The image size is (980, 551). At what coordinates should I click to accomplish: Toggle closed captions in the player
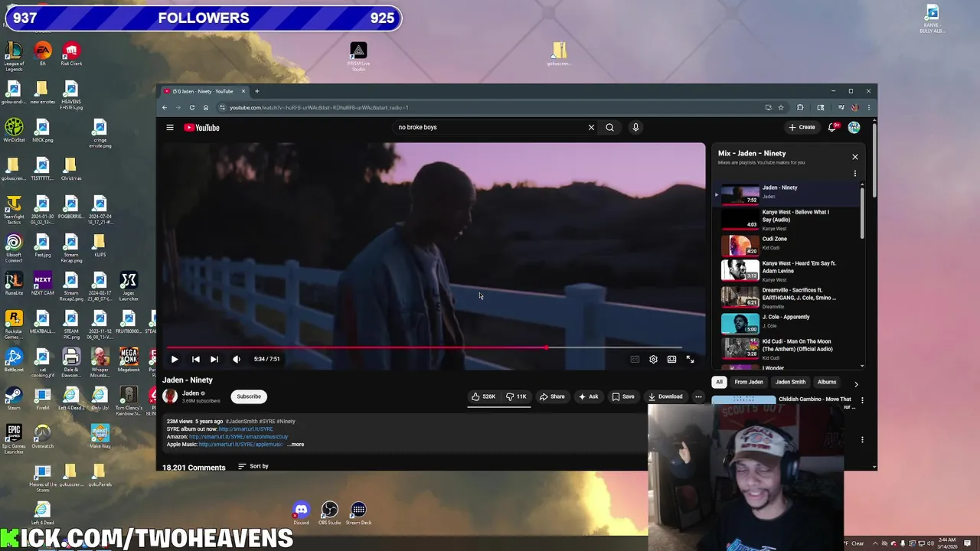click(635, 359)
